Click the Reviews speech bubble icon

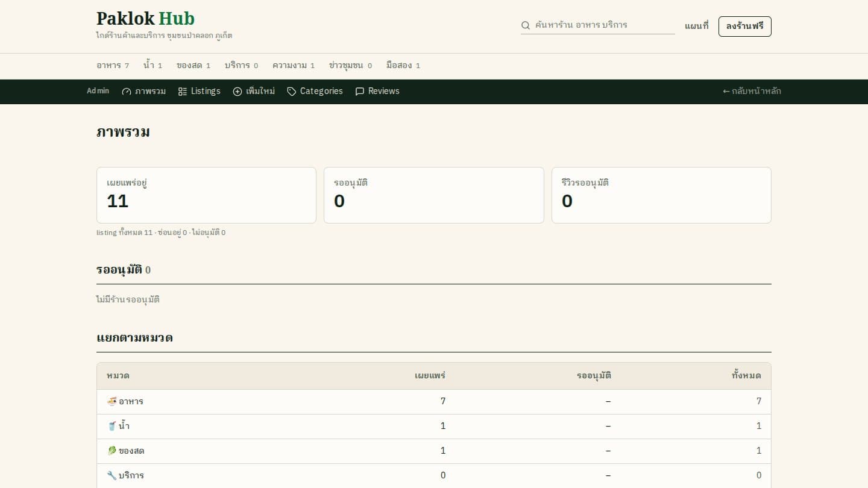coord(360,92)
